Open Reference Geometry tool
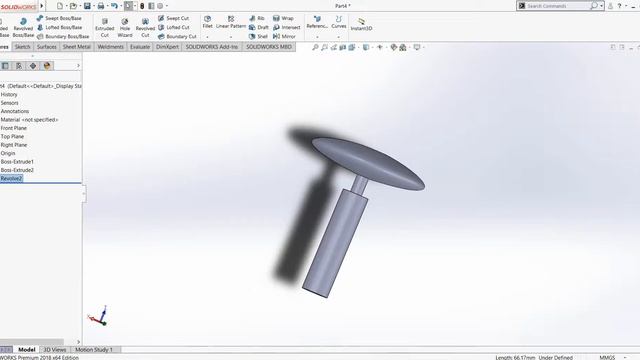The width and height of the screenshot is (640, 360). [x=317, y=22]
